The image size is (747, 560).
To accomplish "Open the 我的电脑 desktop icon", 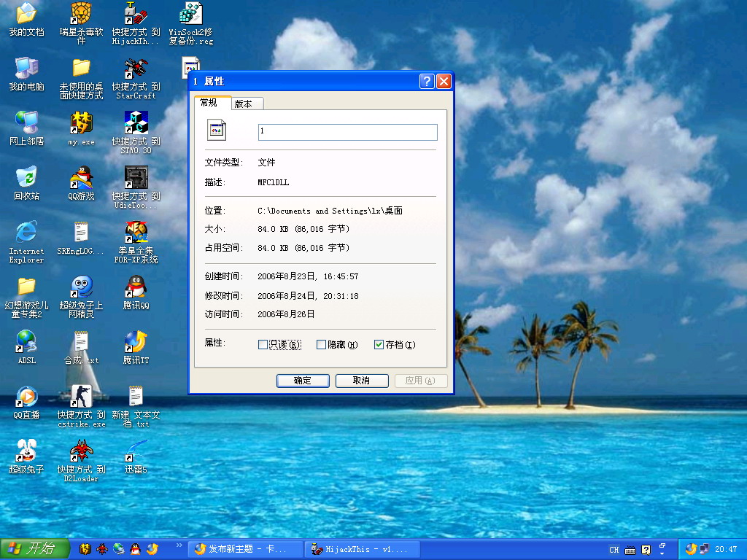I will 26,69.
